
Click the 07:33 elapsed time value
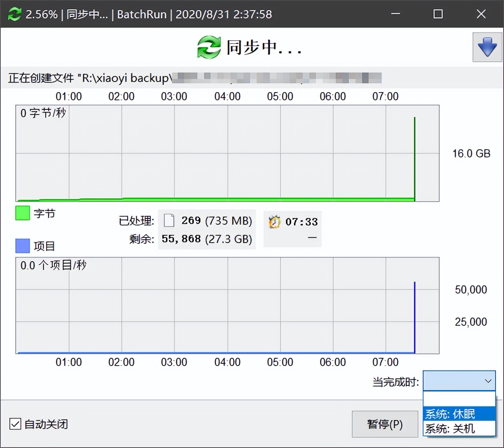pyautogui.click(x=301, y=222)
